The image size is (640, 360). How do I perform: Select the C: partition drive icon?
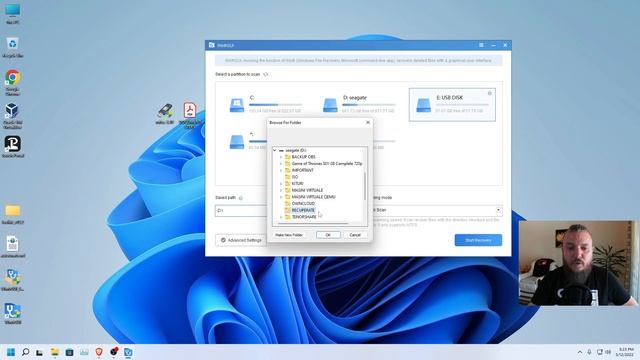pos(237,105)
